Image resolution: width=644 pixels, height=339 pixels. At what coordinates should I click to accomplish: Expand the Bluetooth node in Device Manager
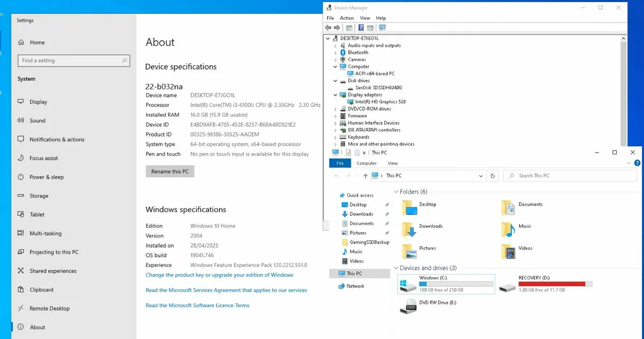[336, 53]
